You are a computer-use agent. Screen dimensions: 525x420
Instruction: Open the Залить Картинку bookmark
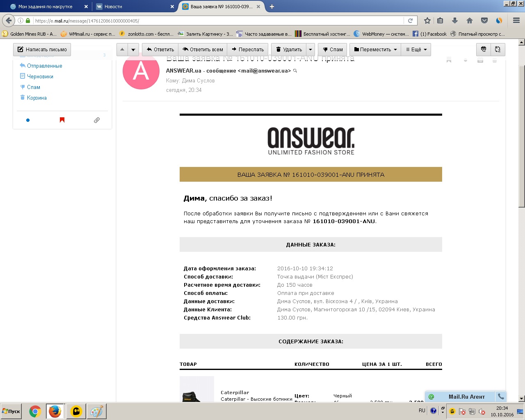tap(205, 34)
